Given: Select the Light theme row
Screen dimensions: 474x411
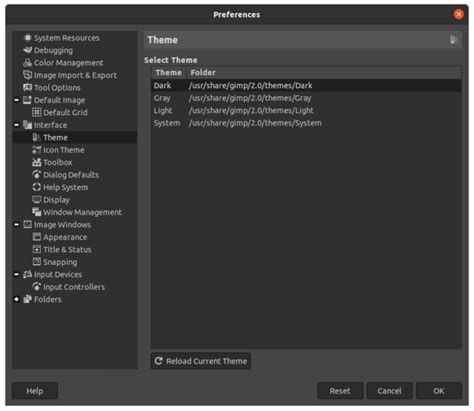Looking at the screenshot, I should pos(306,110).
